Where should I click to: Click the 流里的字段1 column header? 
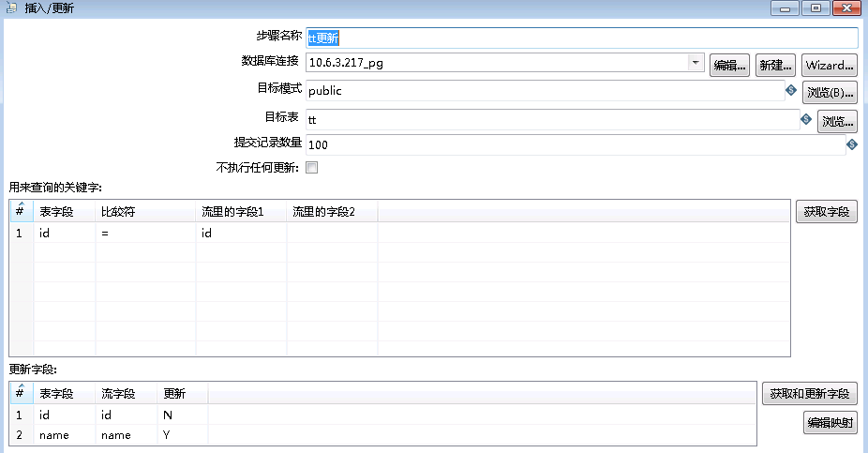241,212
